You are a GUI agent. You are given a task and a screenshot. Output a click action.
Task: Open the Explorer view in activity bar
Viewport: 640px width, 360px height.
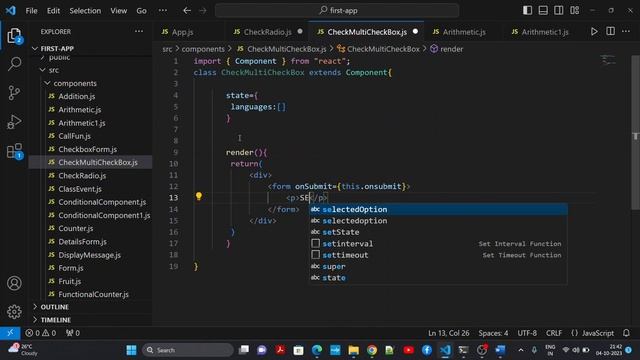(x=14, y=36)
